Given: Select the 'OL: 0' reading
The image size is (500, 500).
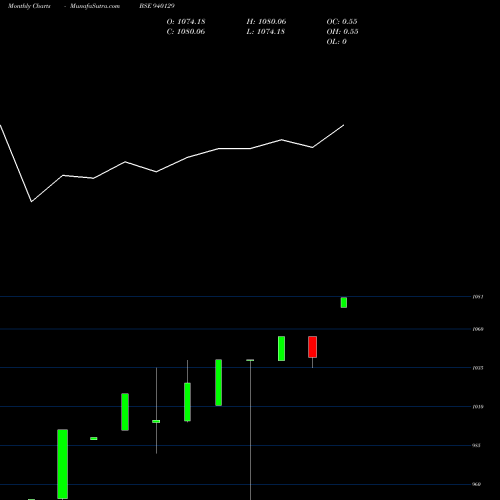Looking at the screenshot, I should click(336, 42).
